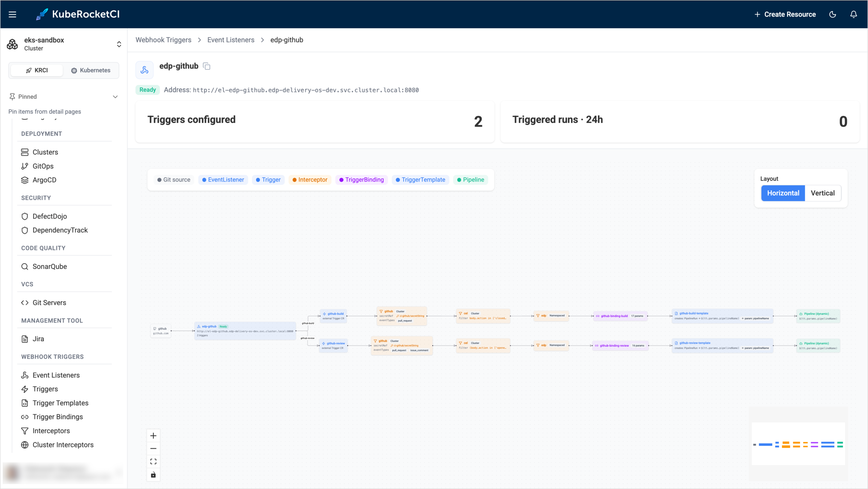Toggle diagram interactivity lock
The height and width of the screenshot is (489, 868).
click(153, 475)
